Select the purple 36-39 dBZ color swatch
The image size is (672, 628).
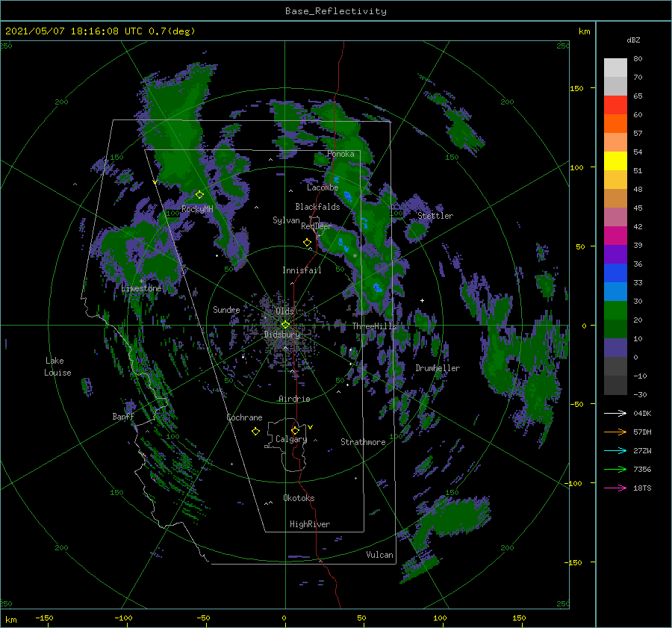[615, 255]
